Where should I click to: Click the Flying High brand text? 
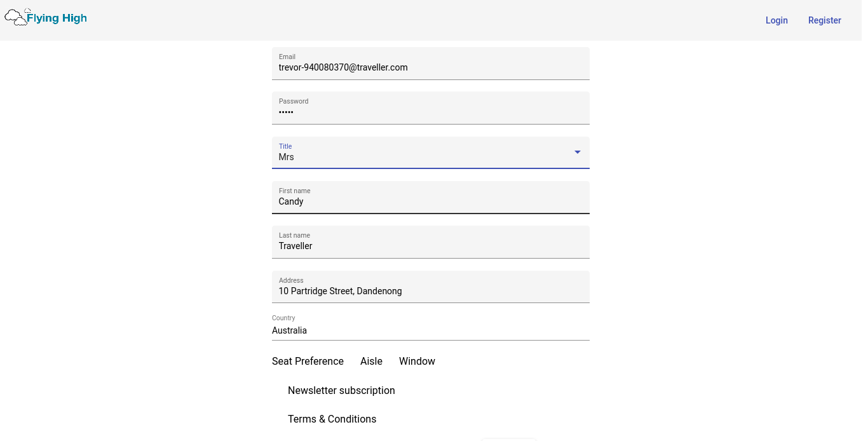click(57, 18)
